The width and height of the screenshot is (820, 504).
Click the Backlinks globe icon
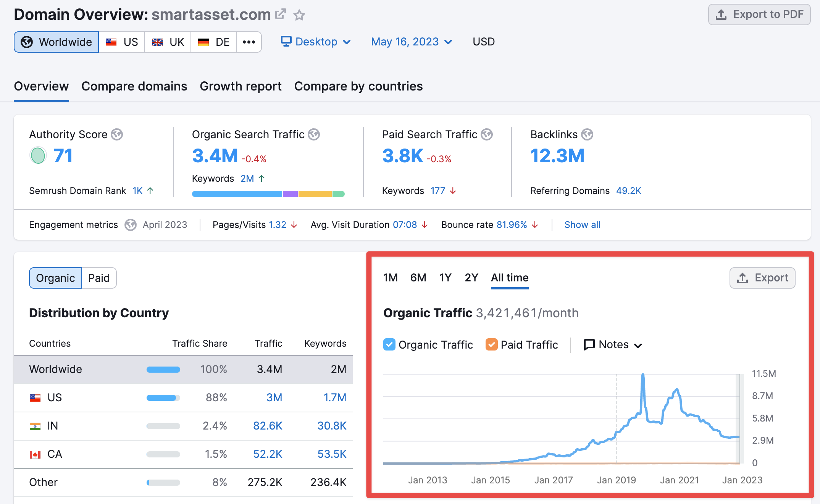(x=587, y=134)
